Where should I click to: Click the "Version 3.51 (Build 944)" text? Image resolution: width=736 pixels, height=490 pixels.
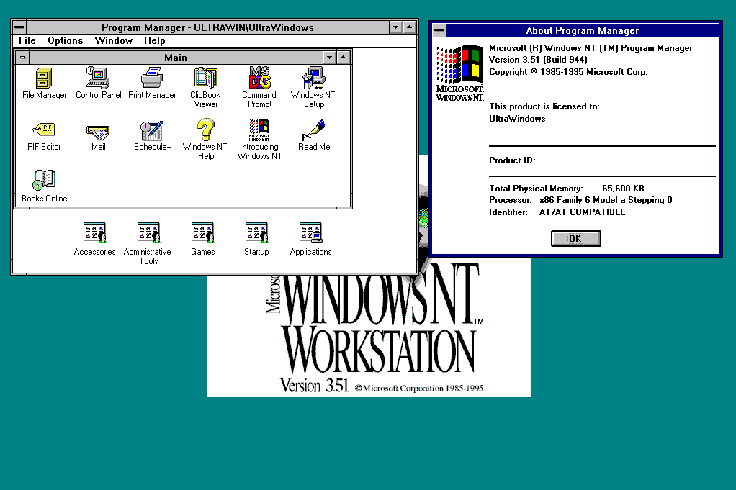tap(538, 60)
